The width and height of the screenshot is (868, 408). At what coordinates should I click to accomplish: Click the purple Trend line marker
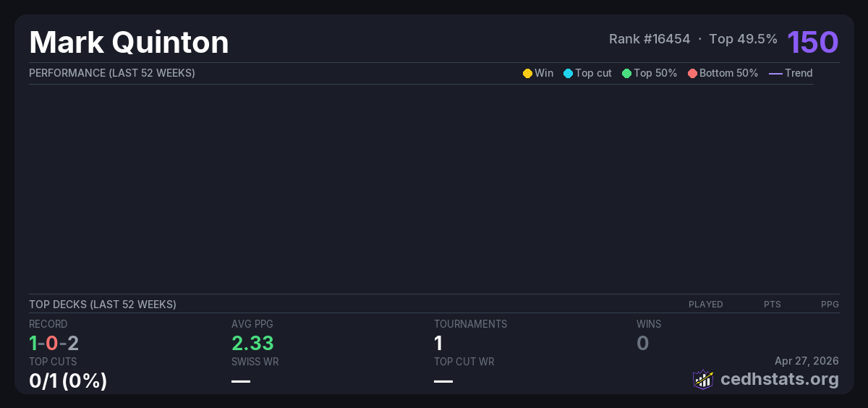click(775, 73)
